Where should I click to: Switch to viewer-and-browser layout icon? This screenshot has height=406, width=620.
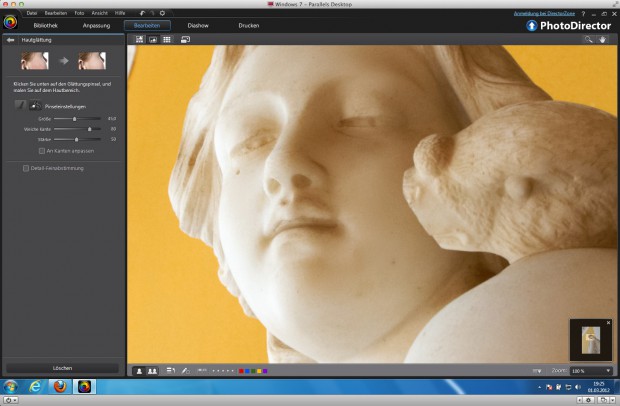[140, 40]
